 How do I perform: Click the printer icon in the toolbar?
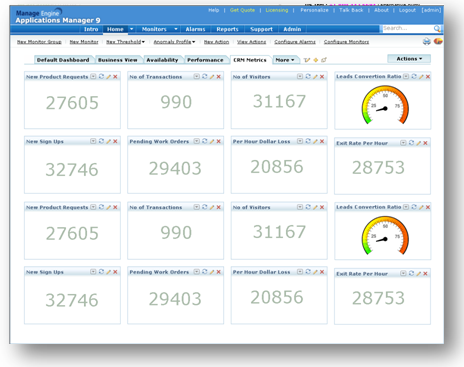tap(426, 42)
